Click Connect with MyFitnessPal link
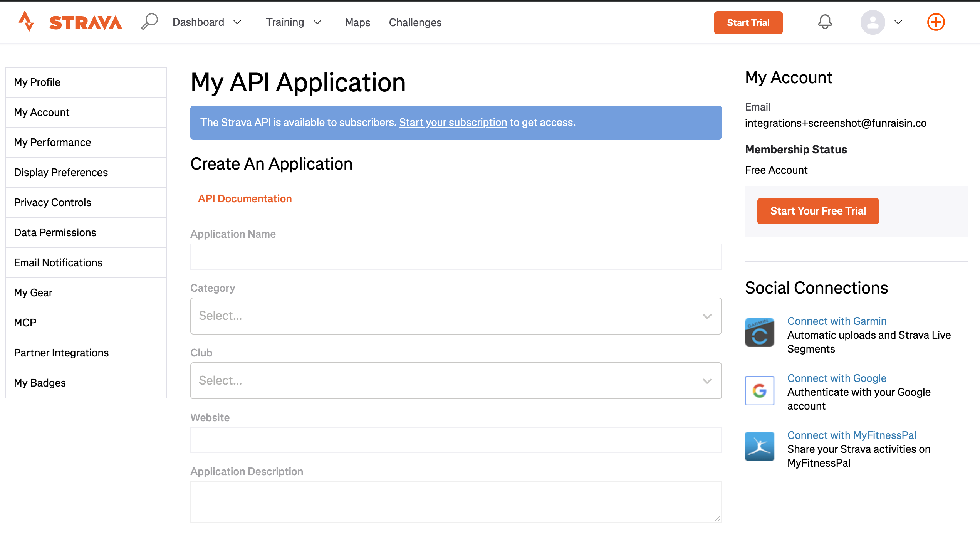The width and height of the screenshot is (980, 548). pos(852,435)
